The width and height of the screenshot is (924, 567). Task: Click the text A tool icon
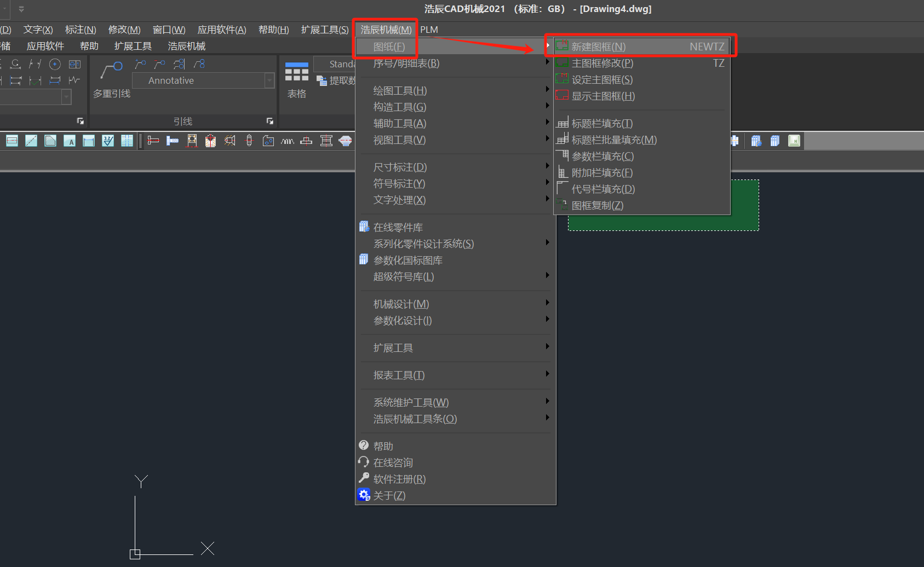click(x=70, y=141)
